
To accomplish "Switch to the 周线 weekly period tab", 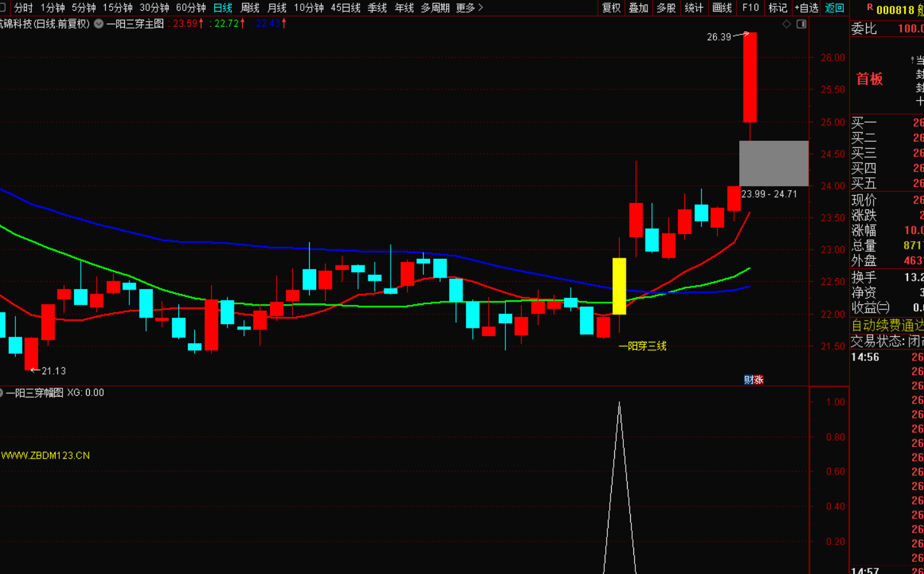I will [x=250, y=8].
